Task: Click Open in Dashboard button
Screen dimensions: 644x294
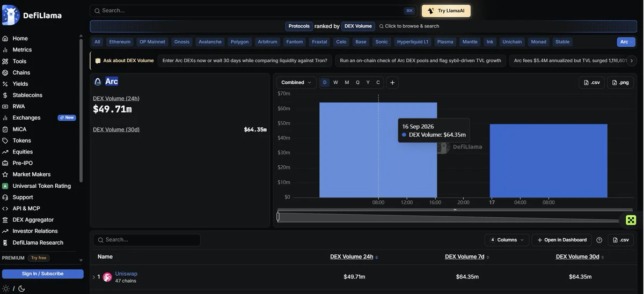Action: coord(562,240)
